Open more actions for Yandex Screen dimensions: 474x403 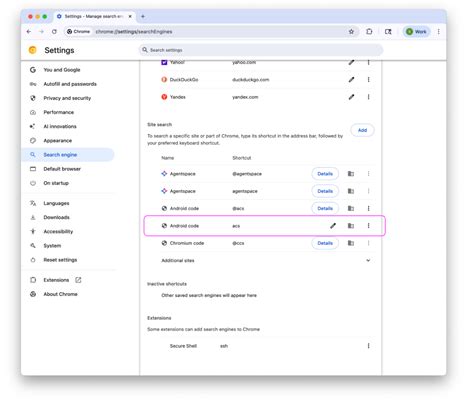(368, 97)
